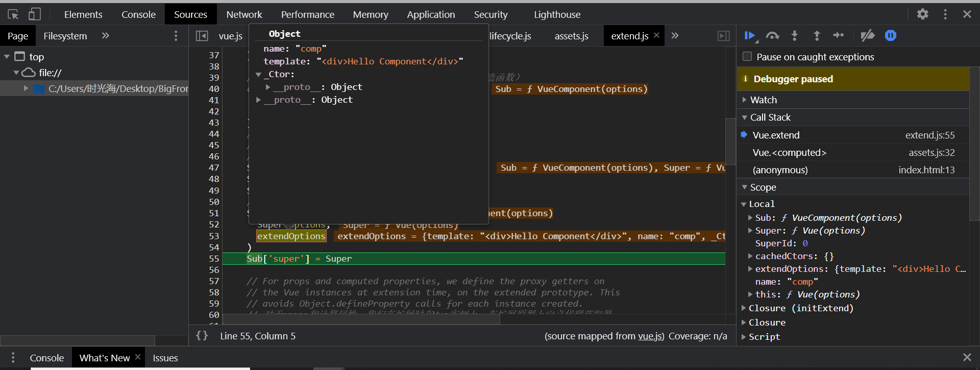The height and width of the screenshot is (370, 980).
Task: Select Vue.<computed> call stack frame
Action: point(852,152)
